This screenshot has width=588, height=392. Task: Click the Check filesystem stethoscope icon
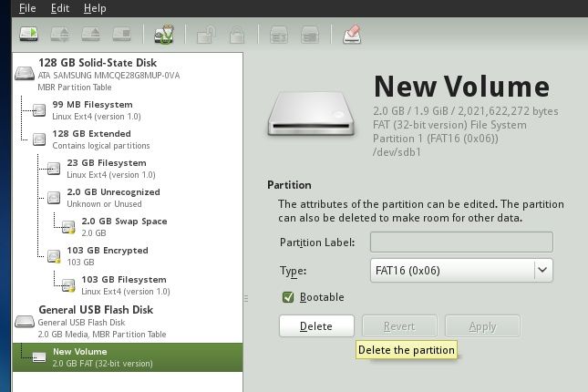click(x=164, y=34)
